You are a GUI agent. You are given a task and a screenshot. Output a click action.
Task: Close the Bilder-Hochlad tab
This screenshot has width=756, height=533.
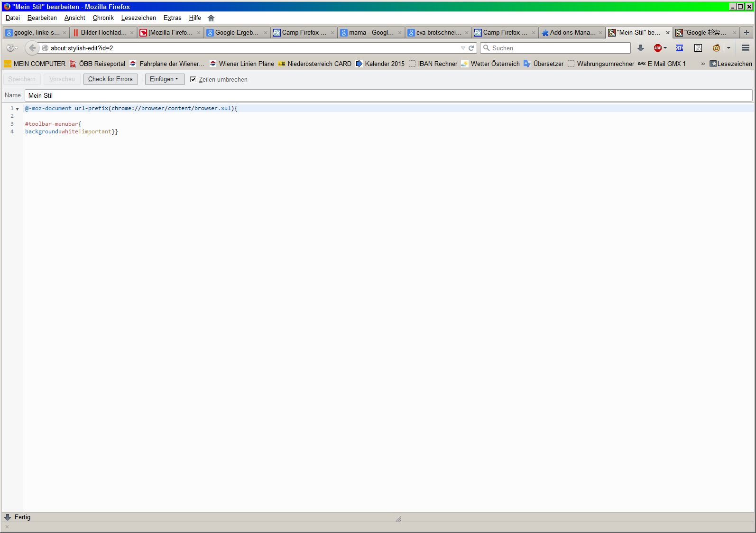tap(132, 33)
